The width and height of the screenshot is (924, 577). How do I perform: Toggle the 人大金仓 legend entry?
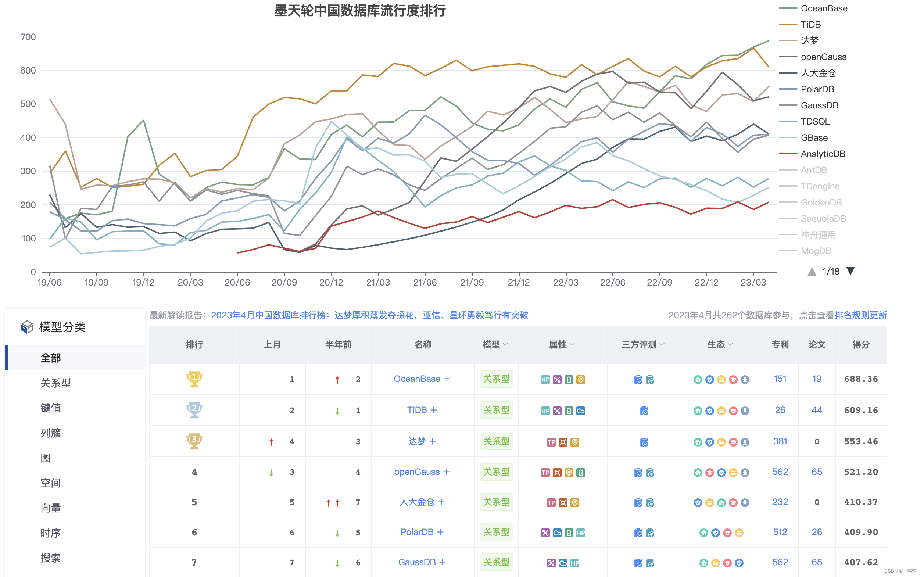pyautogui.click(x=807, y=73)
